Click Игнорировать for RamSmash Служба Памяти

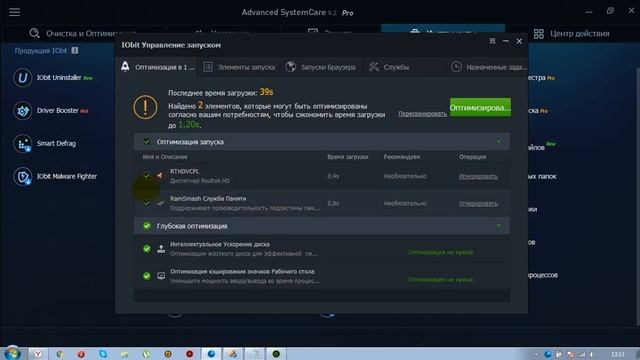[478, 203]
